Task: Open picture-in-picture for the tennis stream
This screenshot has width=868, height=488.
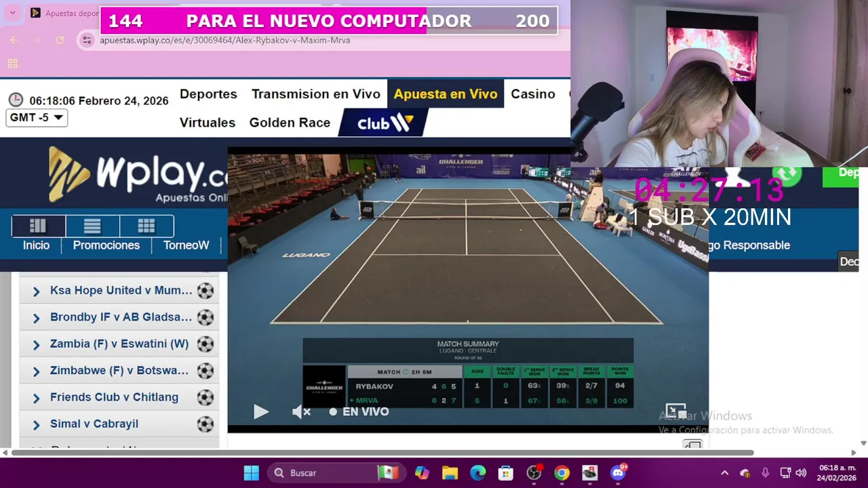Action: pyautogui.click(x=676, y=411)
